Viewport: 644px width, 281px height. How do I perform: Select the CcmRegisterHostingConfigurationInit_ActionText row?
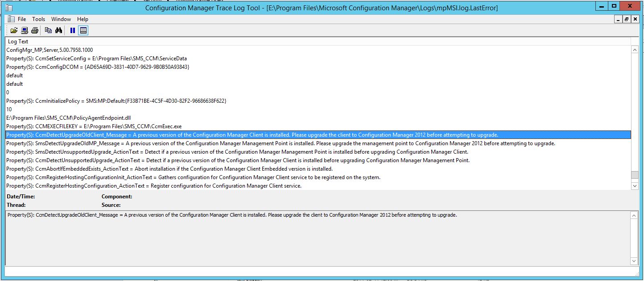[x=318, y=177]
